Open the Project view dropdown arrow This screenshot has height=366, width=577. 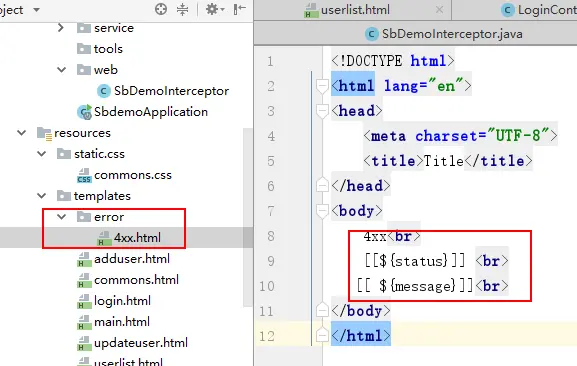(36, 10)
